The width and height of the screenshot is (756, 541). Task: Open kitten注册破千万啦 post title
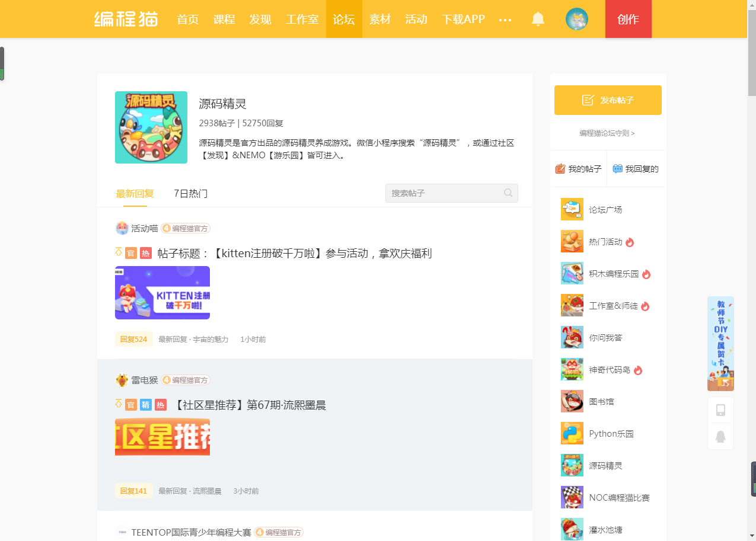(x=295, y=254)
